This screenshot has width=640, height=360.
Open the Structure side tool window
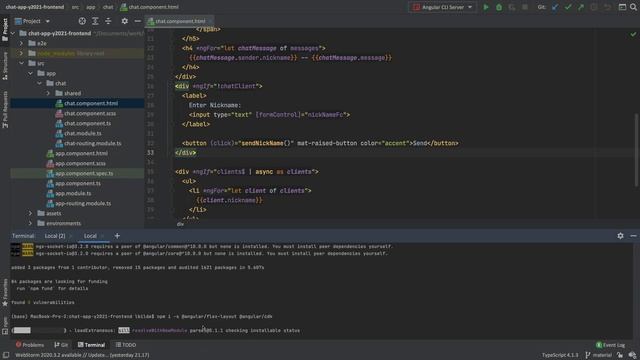pyautogui.click(x=5, y=66)
